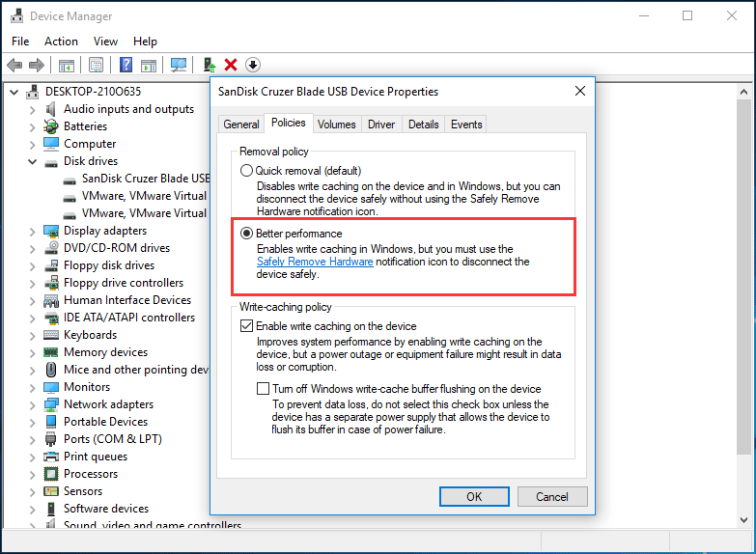Click the Computer monitor category icon

click(x=50, y=144)
